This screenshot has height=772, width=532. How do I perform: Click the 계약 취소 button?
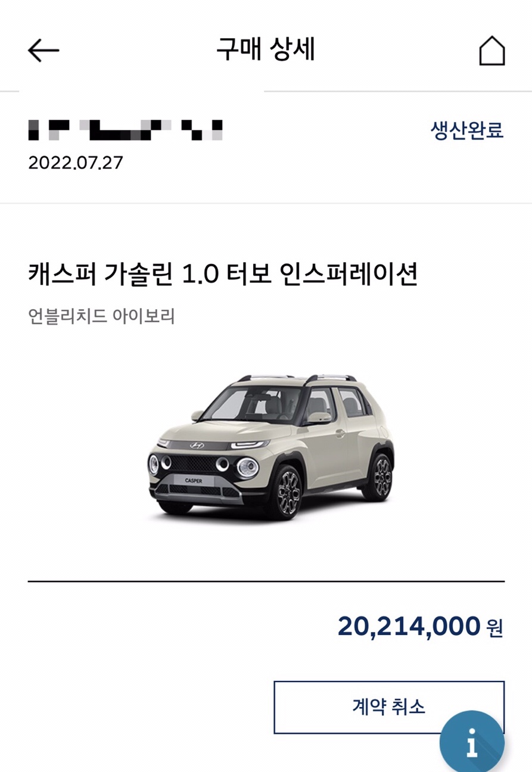click(x=389, y=707)
